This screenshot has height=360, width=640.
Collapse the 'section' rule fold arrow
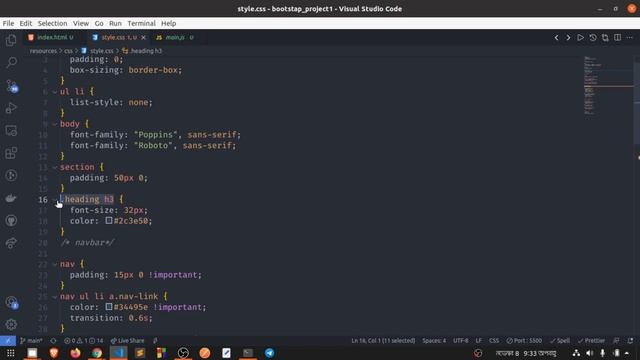(55, 167)
